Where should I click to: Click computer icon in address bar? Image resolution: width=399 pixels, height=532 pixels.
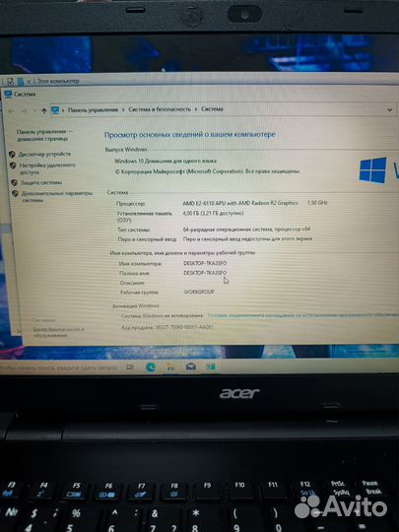[55, 110]
